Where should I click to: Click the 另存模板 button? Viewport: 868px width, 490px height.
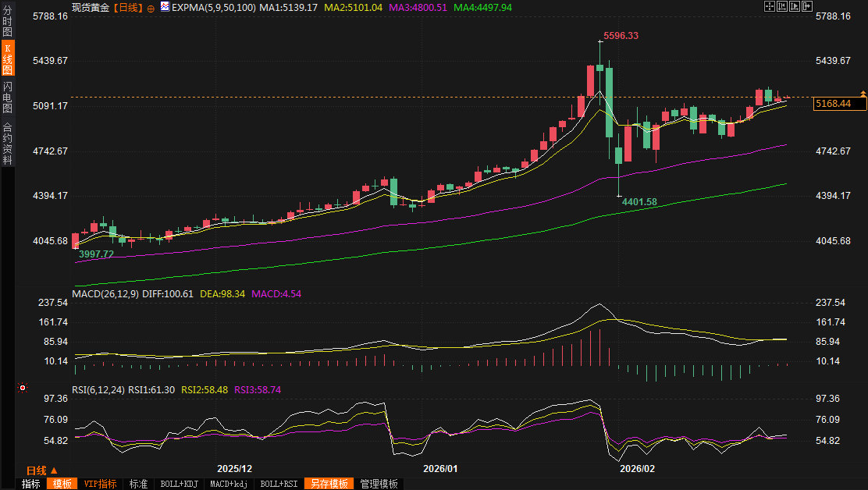[x=329, y=484]
